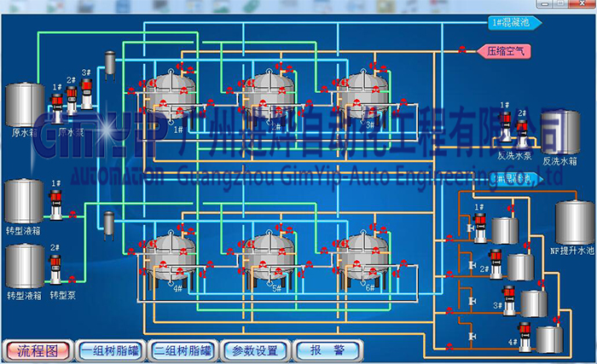The width and height of the screenshot is (597, 364).
Task: Open 参数设置 parameter settings
Action: [255, 350]
